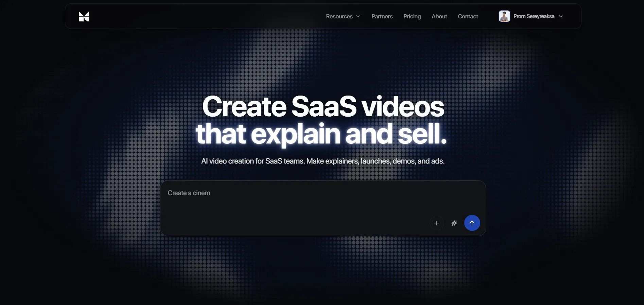Open the Contact page
The width and height of the screenshot is (644, 305).
[x=468, y=16]
